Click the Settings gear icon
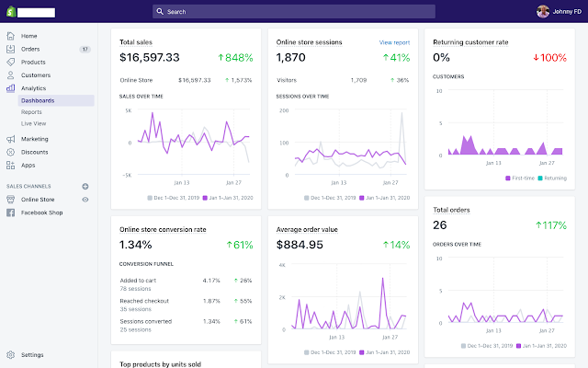588x368 pixels. tap(10, 355)
